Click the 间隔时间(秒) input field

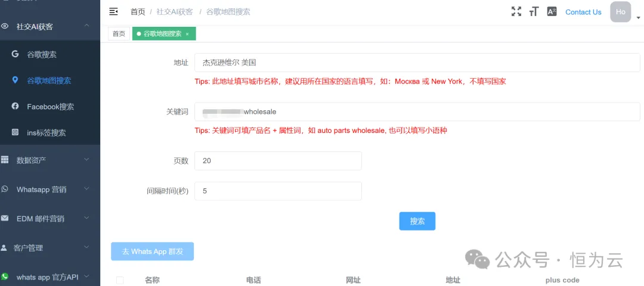click(x=278, y=191)
